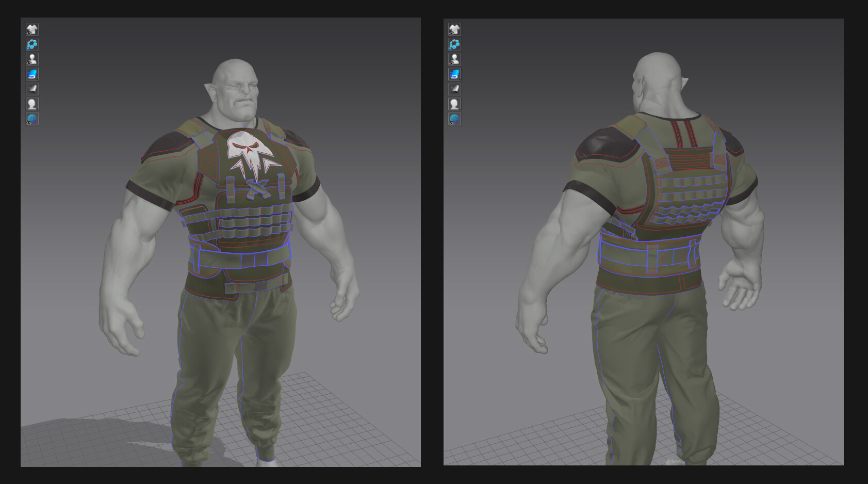Select the particle view icon in right viewport toolbar
The width and height of the screenshot is (868, 484).
(x=454, y=44)
